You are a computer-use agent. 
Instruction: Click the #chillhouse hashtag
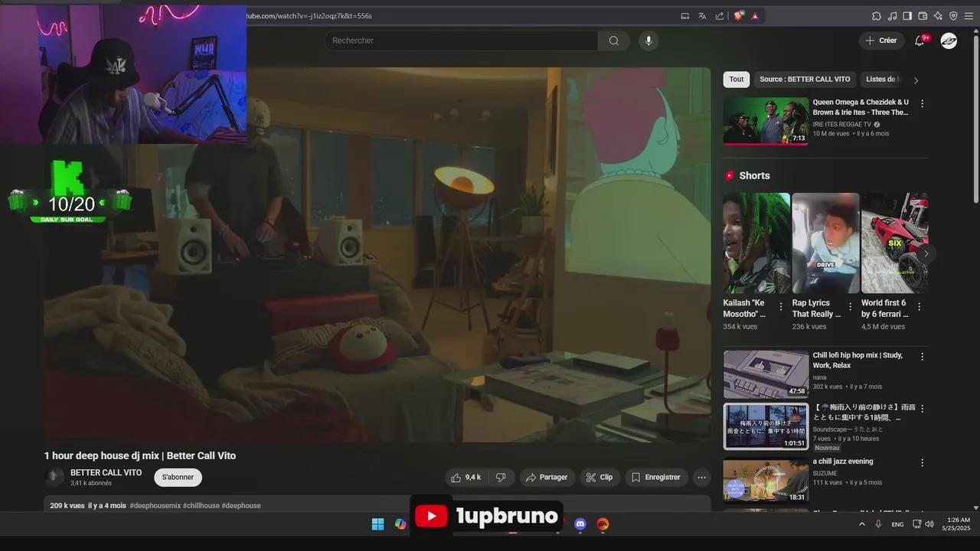[201, 506]
